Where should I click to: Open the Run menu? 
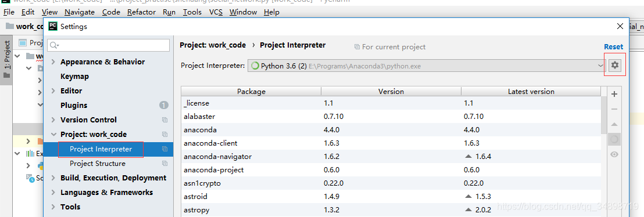click(x=169, y=12)
